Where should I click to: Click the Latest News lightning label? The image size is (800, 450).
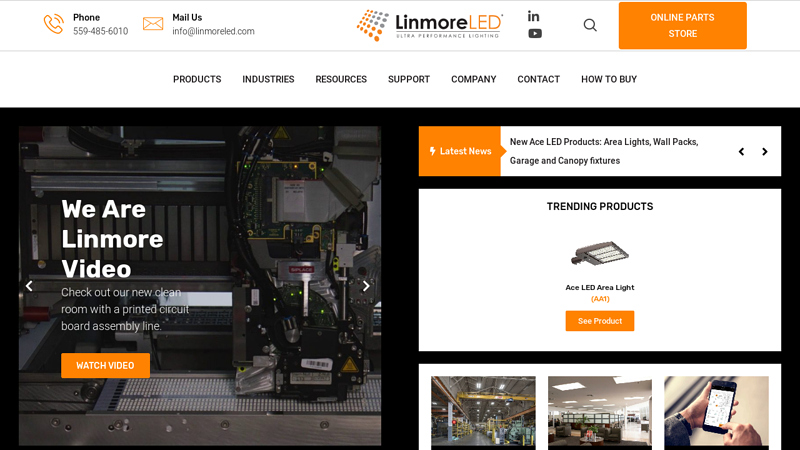(460, 151)
